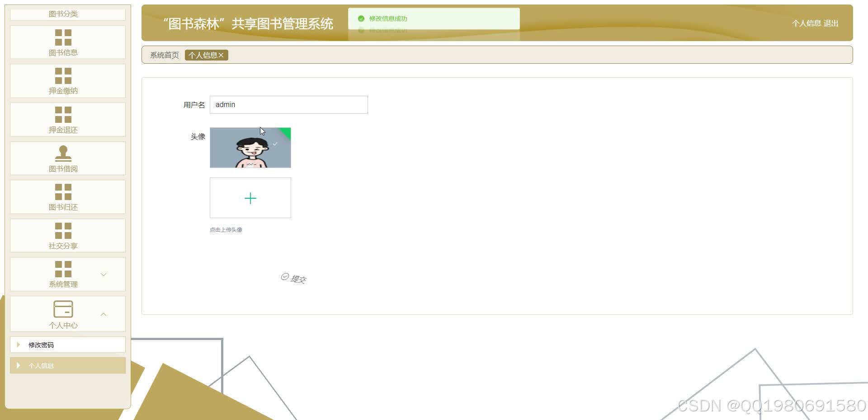Expand the 系统管理 submenu chevron

click(104, 274)
